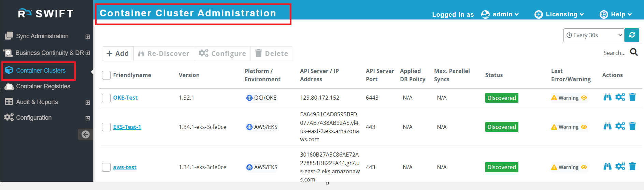Image resolution: width=644 pixels, height=190 pixels.
Task: Expand Configuration with plus icon
Action: [88, 118]
